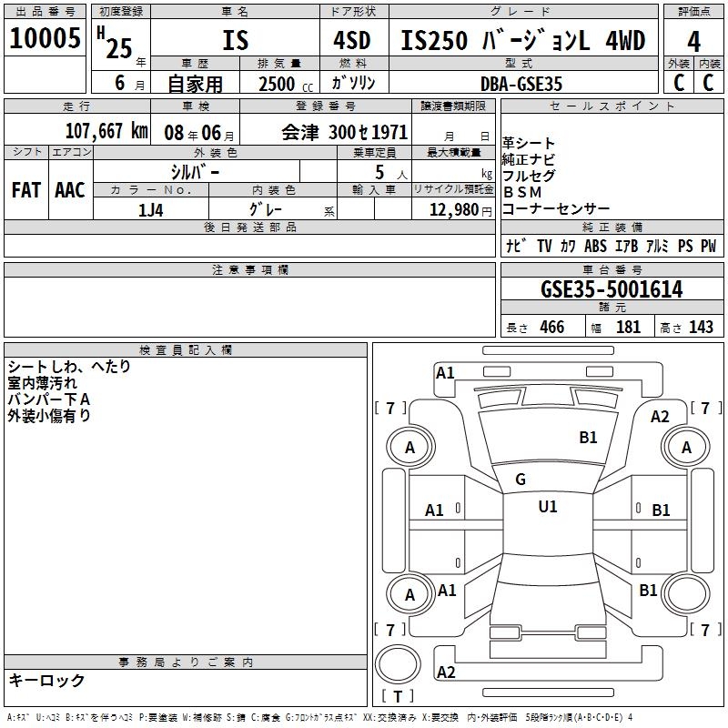Screen dimensions: 728x728
Task: Select registration number 会津 300せ1971
Action: (x=345, y=133)
